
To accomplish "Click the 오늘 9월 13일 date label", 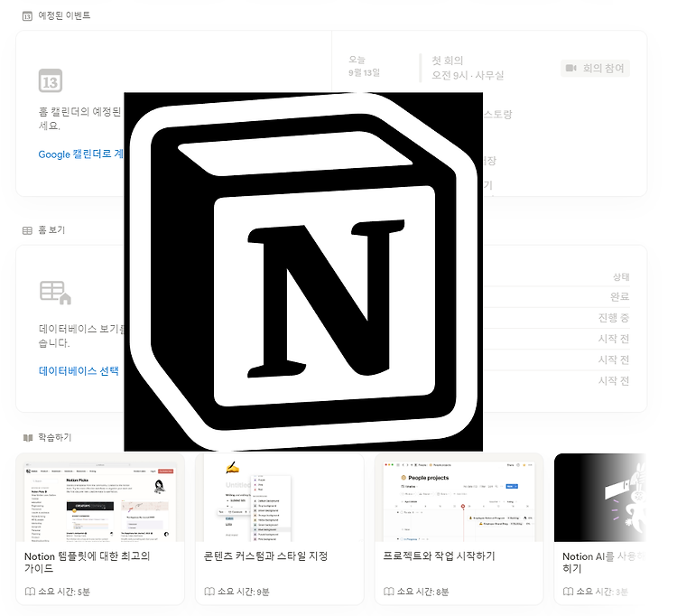I will (364, 66).
